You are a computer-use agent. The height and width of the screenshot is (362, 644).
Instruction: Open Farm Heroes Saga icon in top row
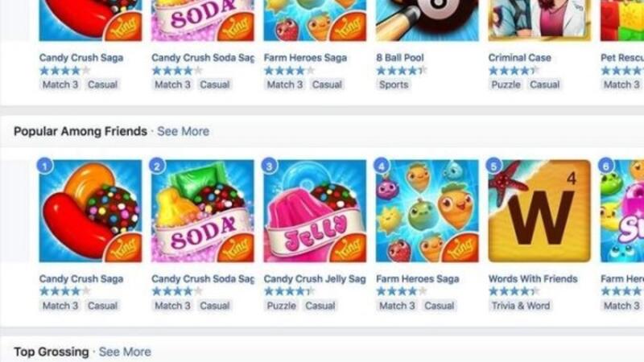point(315,21)
